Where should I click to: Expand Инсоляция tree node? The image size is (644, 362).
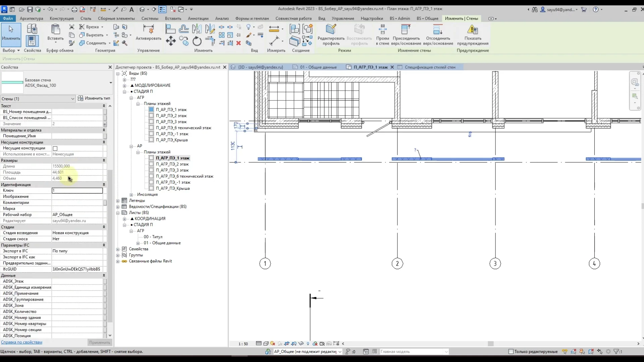point(131,195)
